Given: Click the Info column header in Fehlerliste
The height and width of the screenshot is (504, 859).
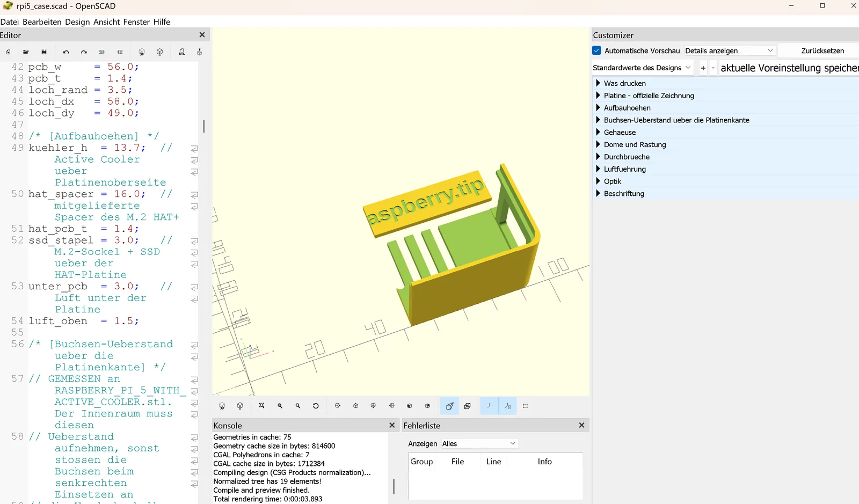Looking at the screenshot, I should (x=544, y=462).
